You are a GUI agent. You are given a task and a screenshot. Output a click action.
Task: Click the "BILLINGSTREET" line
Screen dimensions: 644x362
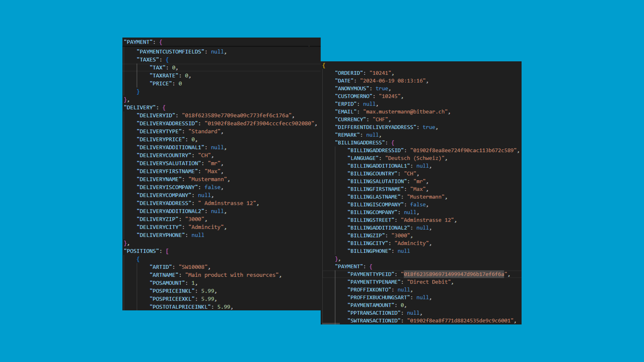[402, 220]
